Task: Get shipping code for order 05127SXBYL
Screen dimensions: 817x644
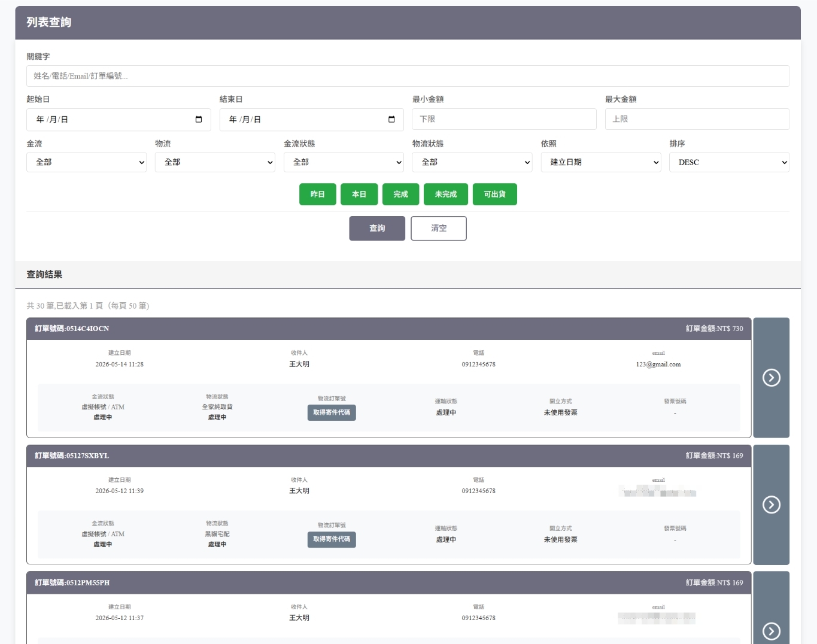Action: coord(332,539)
